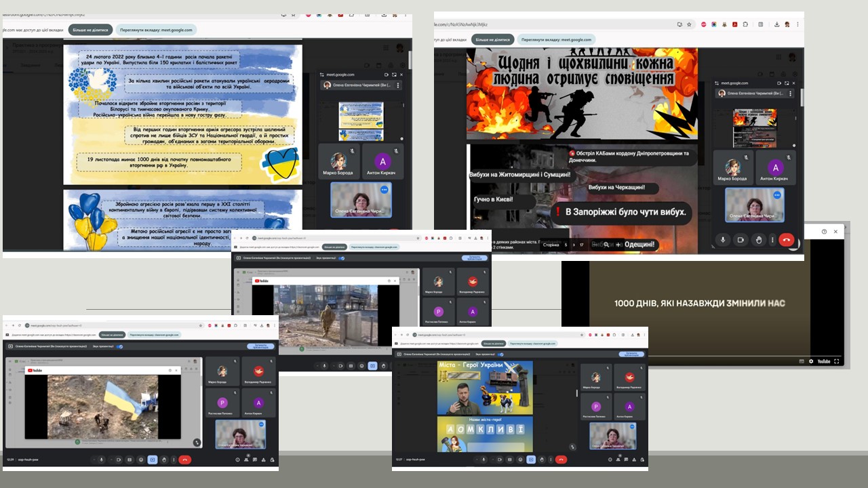This screenshot has width=868, height=488.
Task: Stop presenting button in Міста-Герої України window
Action: pyautogui.click(x=631, y=354)
